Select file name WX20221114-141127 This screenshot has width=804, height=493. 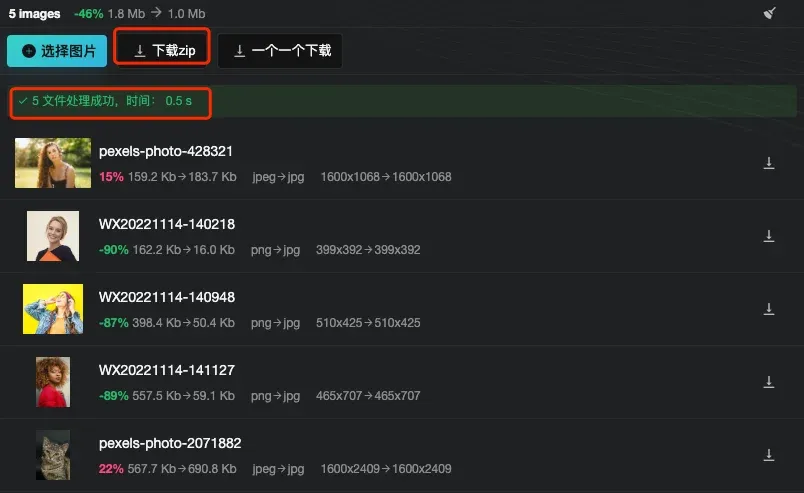coord(167,370)
